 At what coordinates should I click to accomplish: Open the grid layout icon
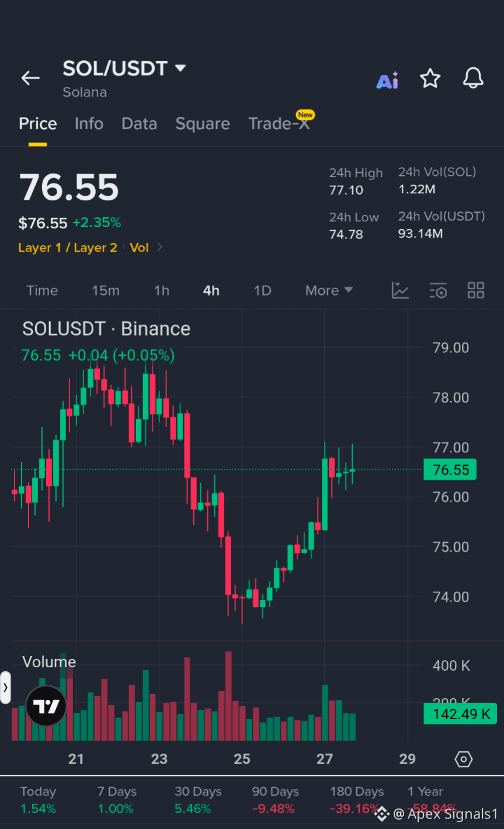pos(476,290)
